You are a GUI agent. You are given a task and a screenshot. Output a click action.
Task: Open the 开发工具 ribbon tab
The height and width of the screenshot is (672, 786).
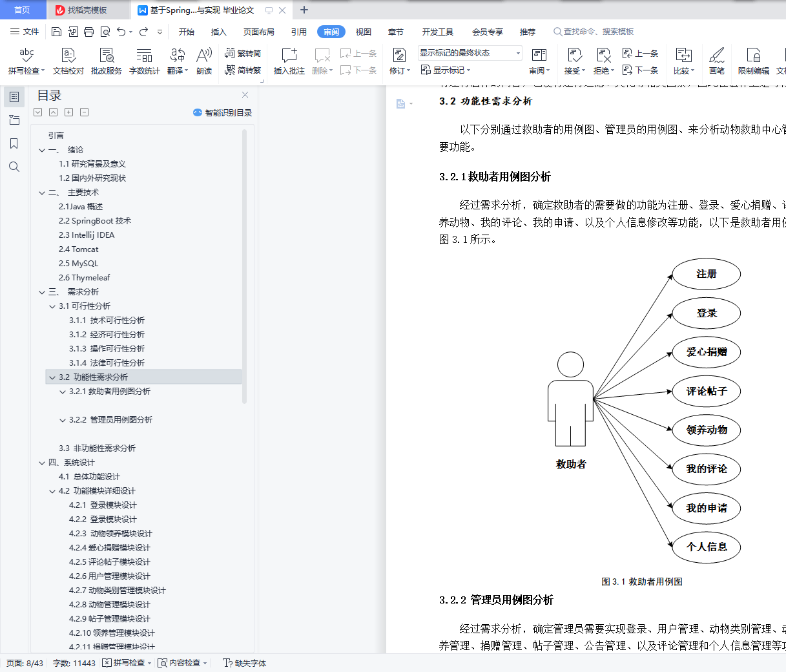point(438,32)
